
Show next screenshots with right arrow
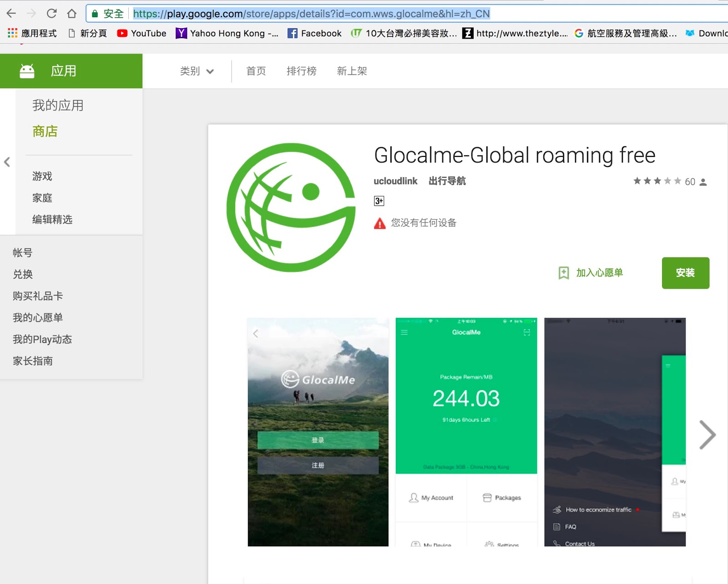pyautogui.click(x=707, y=435)
